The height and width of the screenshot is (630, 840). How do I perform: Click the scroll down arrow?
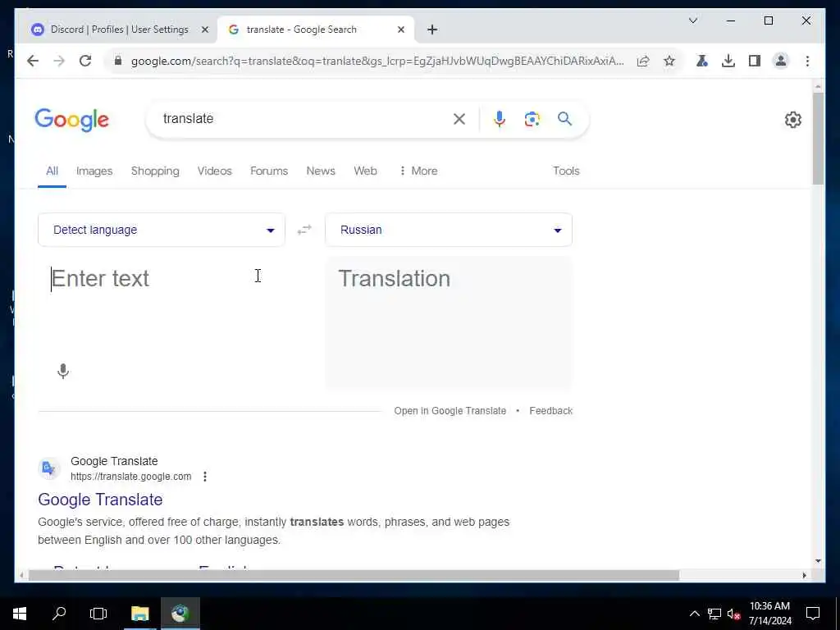tap(818, 561)
